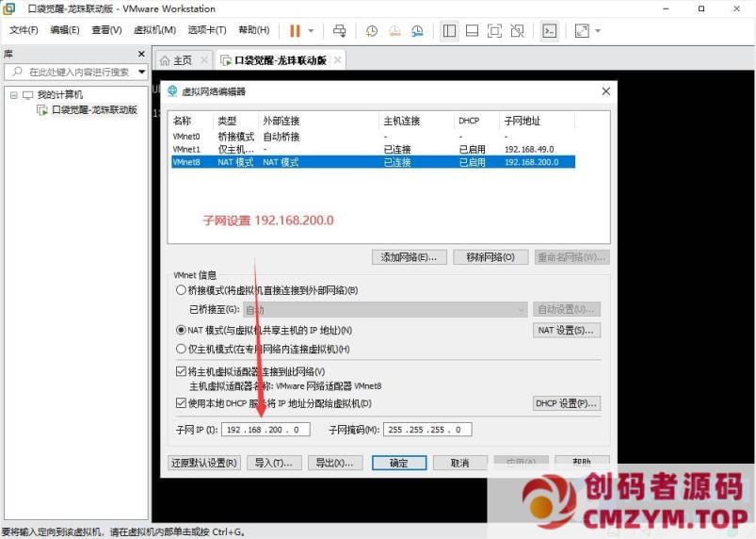
Task: Switch to the 主页 tab
Action: pyautogui.click(x=183, y=60)
